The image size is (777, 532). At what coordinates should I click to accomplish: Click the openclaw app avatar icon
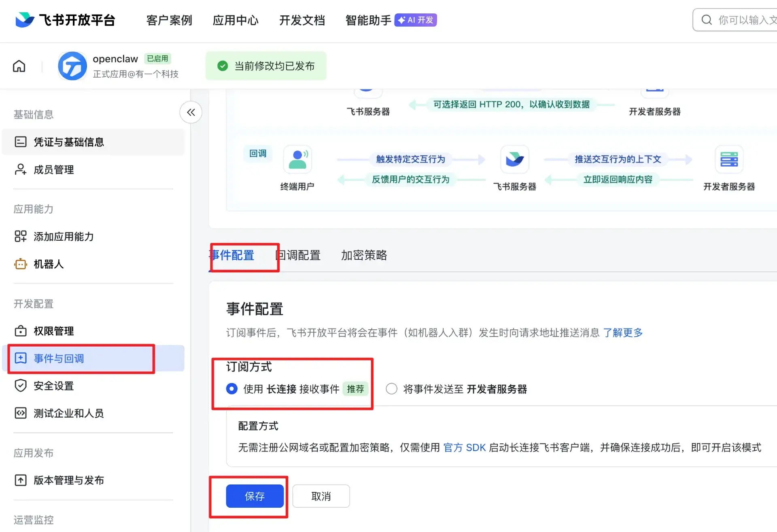click(72, 66)
